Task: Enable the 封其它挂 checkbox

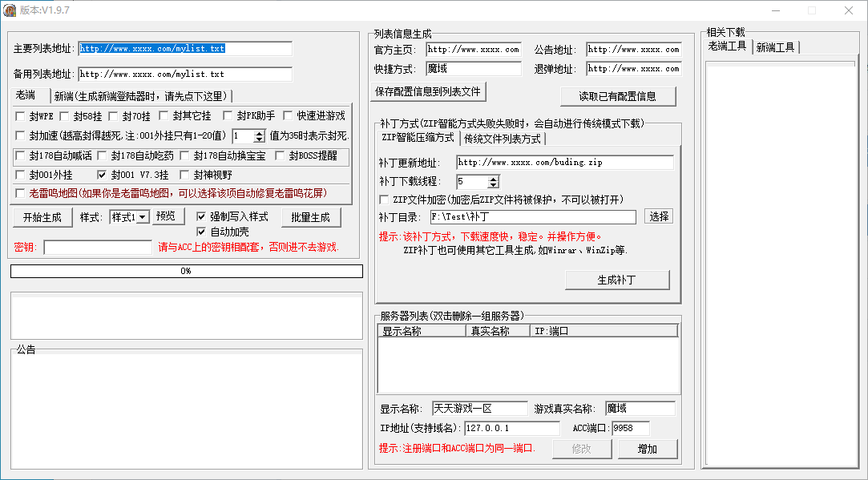Action: [x=164, y=115]
